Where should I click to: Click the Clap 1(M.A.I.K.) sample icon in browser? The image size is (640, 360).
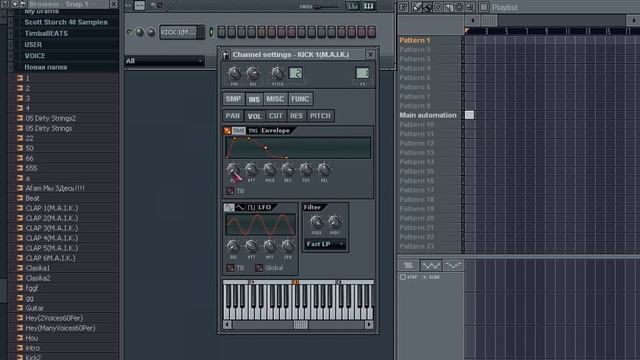coord(20,208)
